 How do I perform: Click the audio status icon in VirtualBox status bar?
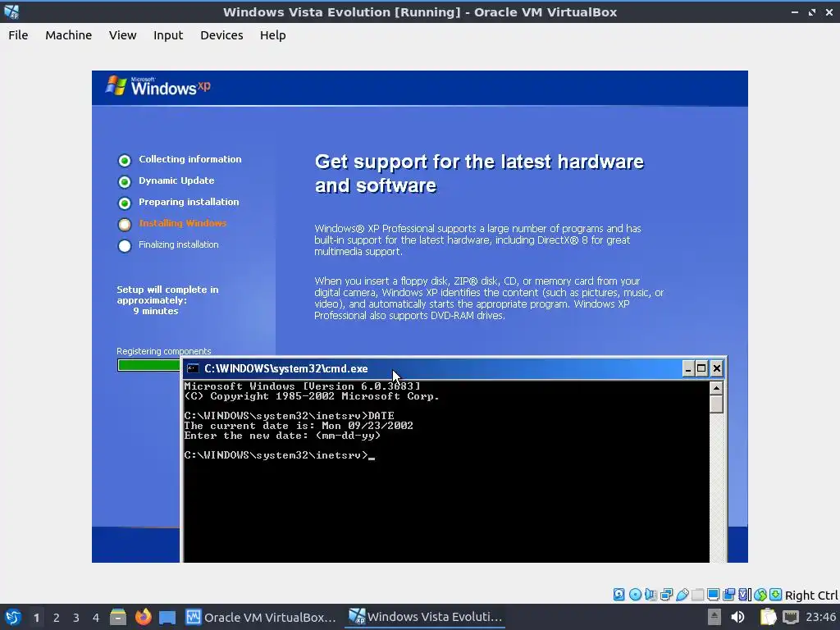pyautogui.click(x=651, y=595)
